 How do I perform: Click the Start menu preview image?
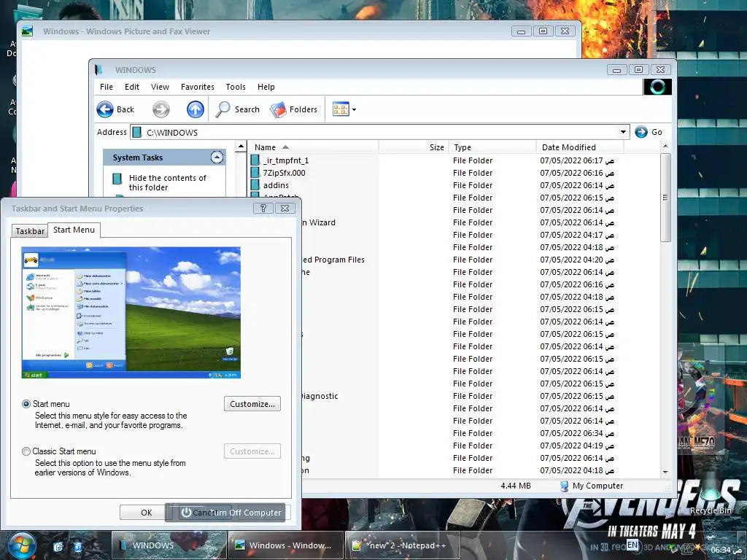[x=131, y=312]
